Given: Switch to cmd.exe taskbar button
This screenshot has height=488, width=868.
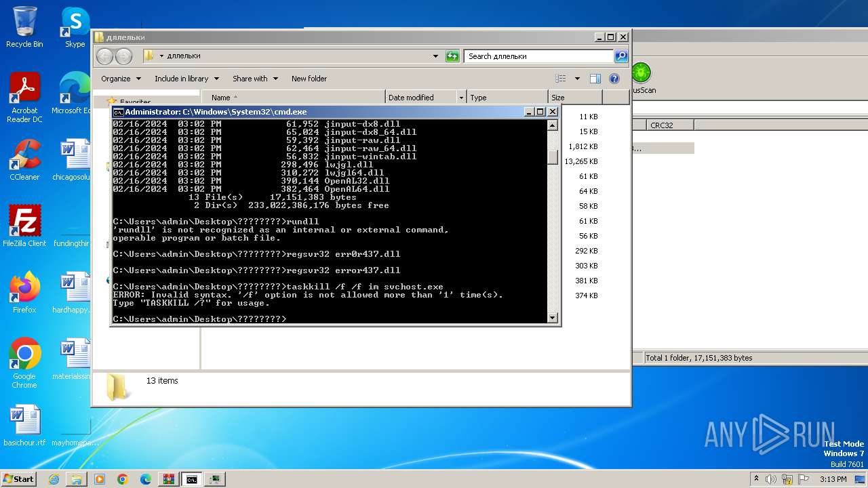Looking at the screenshot, I should (x=192, y=479).
